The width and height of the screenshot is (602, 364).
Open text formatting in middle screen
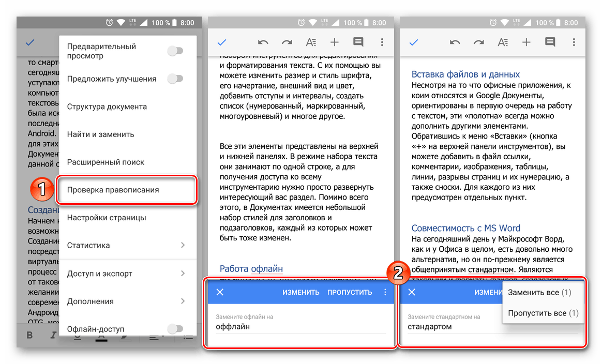[x=311, y=42]
